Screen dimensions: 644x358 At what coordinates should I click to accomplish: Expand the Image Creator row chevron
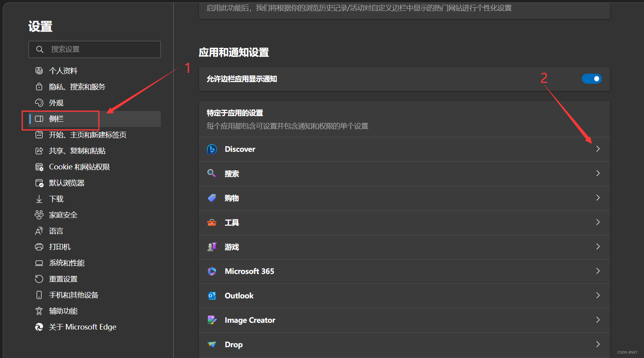598,320
